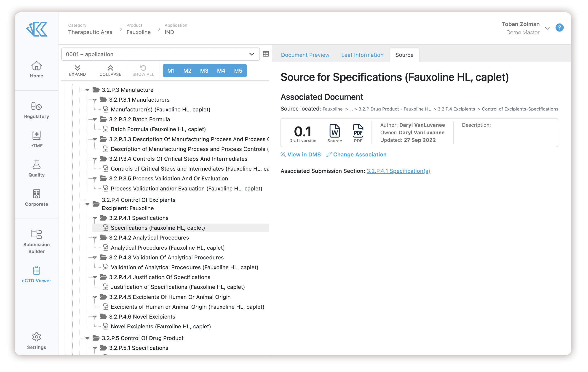Viewport: 588px width, 372px height.
Task: Open the Corporate module
Action: (x=36, y=198)
